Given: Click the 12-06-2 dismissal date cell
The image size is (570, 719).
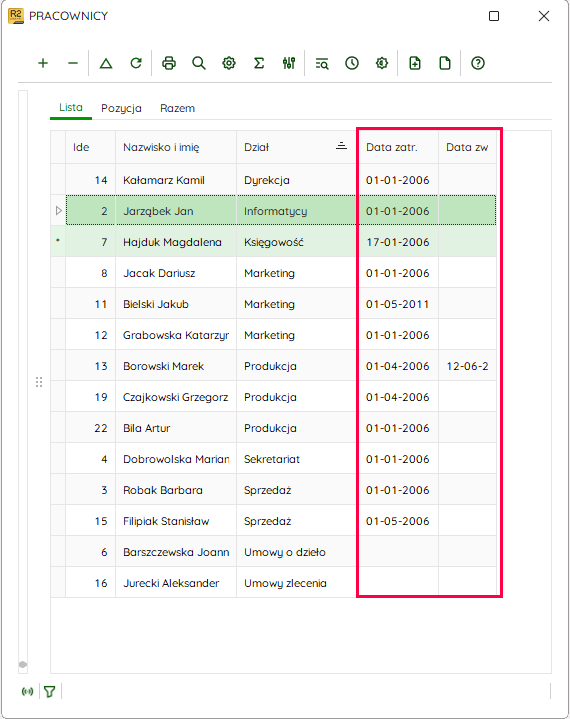Looking at the screenshot, I should click(x=467, y=366).
